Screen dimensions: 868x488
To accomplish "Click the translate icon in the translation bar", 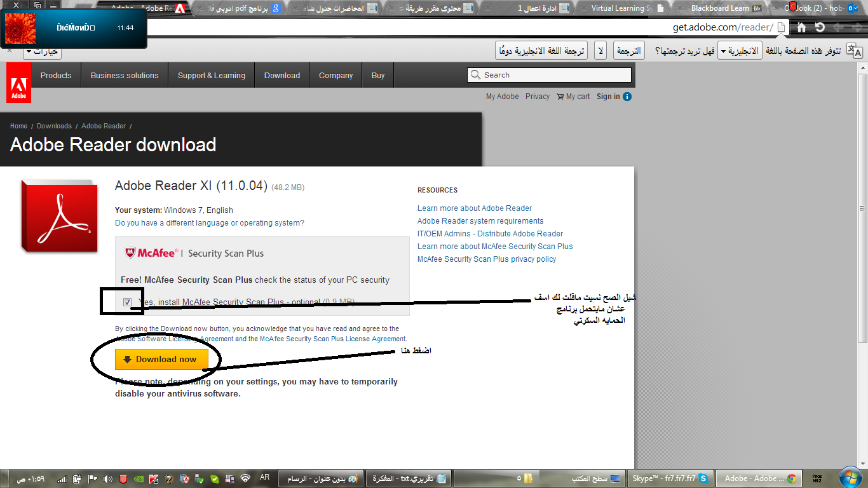I will tap(855, 51).
